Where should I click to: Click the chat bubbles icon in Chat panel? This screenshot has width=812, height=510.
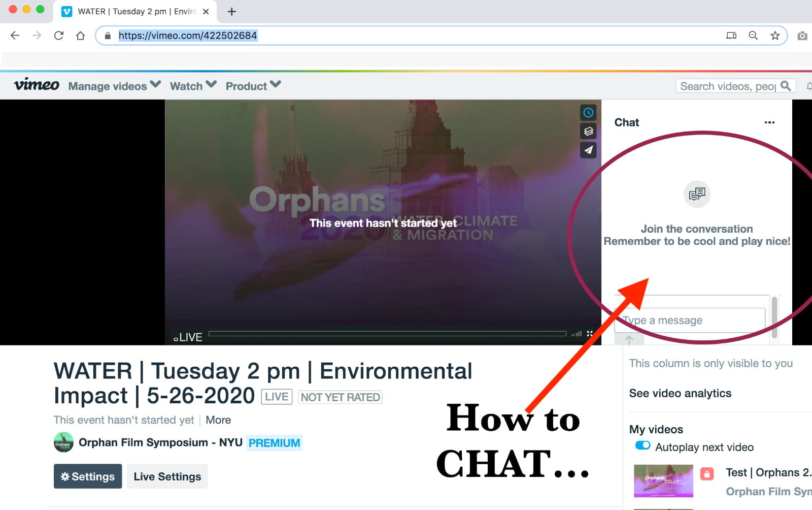697,194
